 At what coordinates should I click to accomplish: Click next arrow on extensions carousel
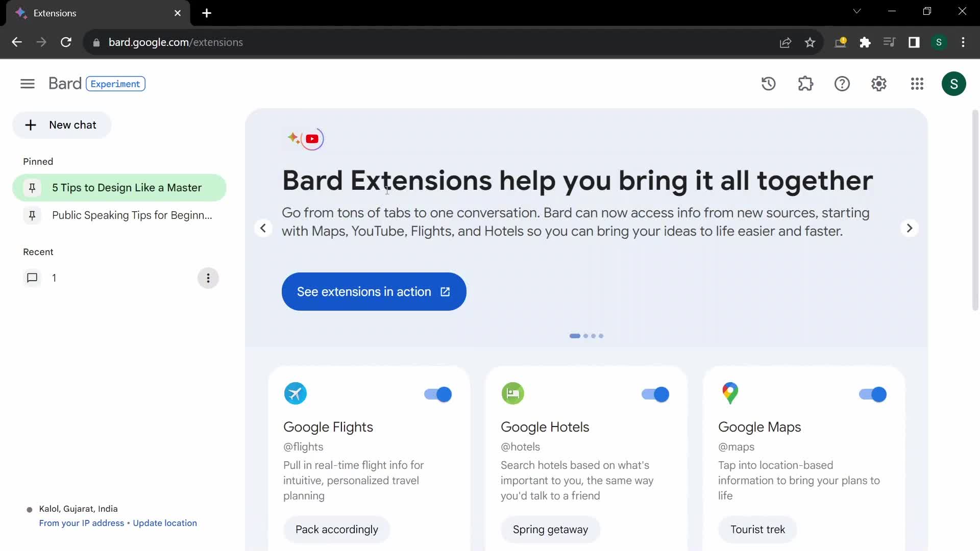(909, 228)
